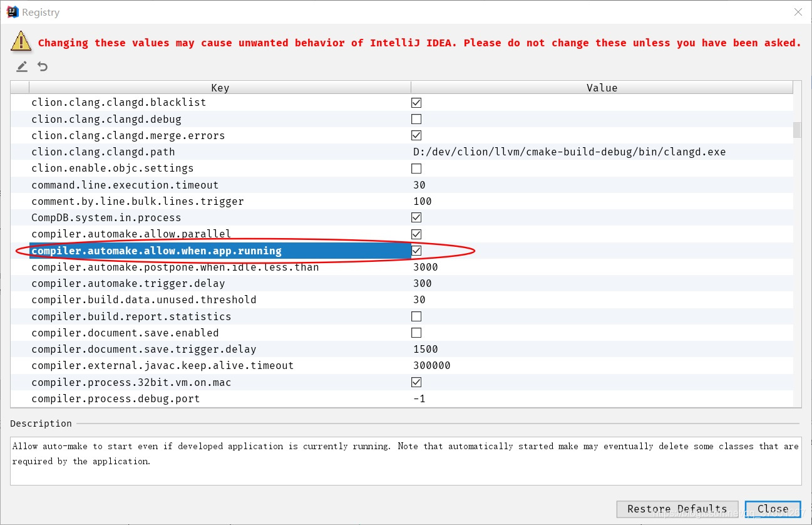Screen dimensions: 812x525
Task: Enable clion.enable.objc.settings checkbox
Action: coord(416,169)
